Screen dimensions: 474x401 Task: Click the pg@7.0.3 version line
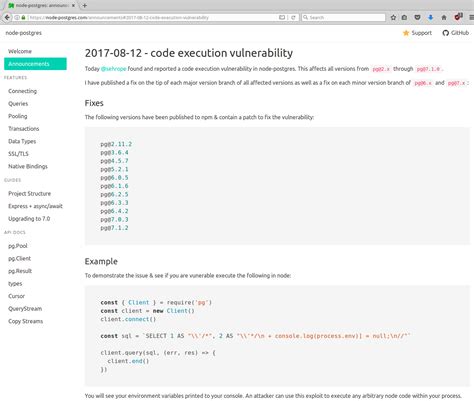(x=114, y=219)
